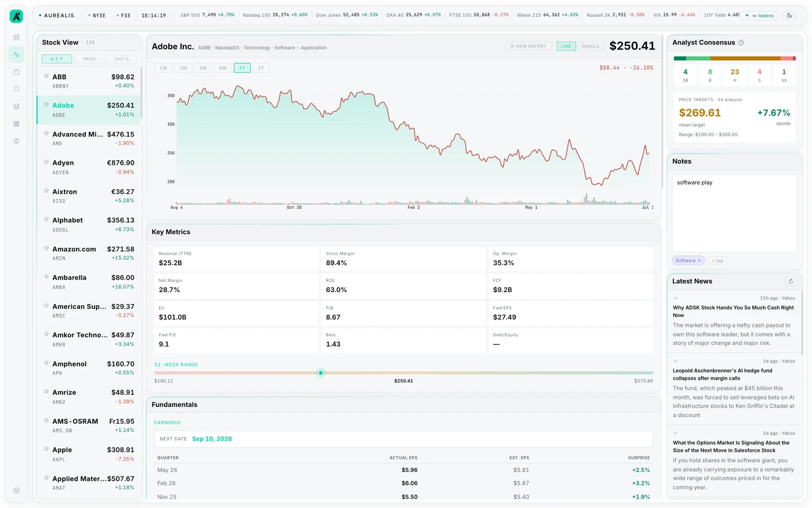The height and width of the screenshot is (508, 812).
Task: Click into the Notes text area
Action: click(x=734, y=213)
